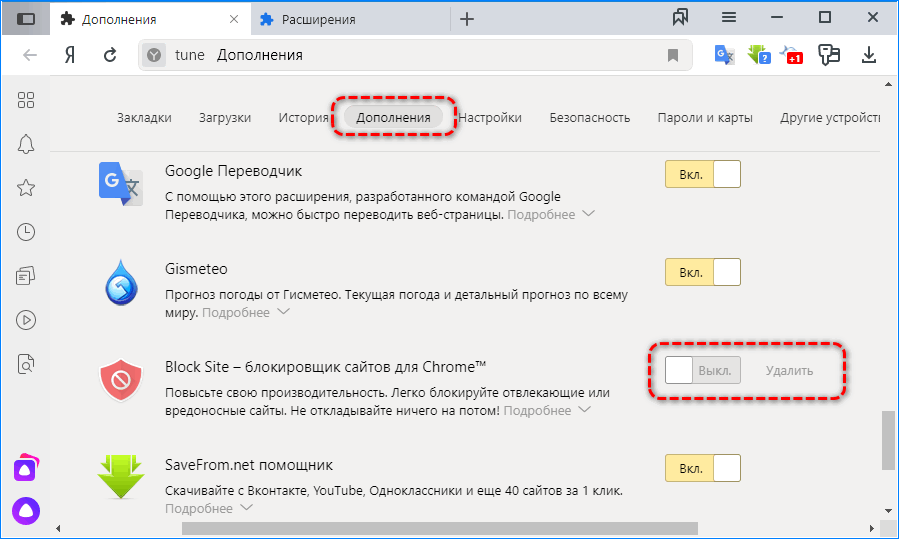Screen dimensions: 899x539
Task: Enable the Block Site toggle
Action: (702, 370)
